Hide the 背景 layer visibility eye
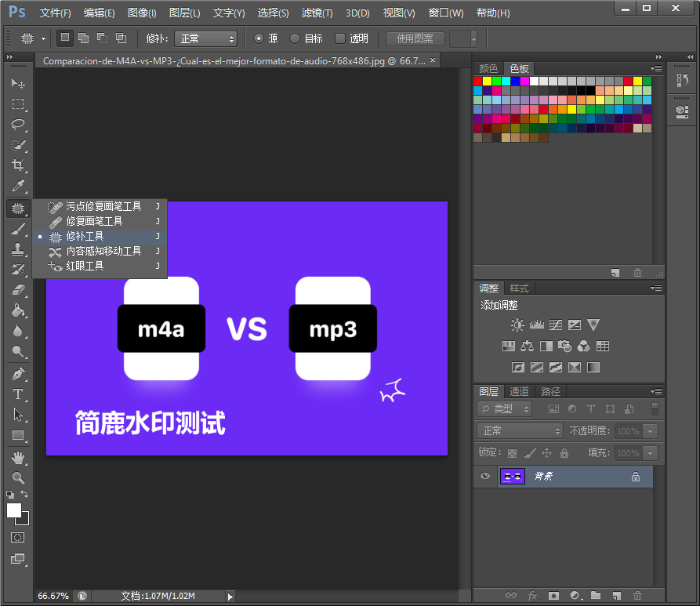Viewport: 700px width, 606px height. click(x=485, y=476)
